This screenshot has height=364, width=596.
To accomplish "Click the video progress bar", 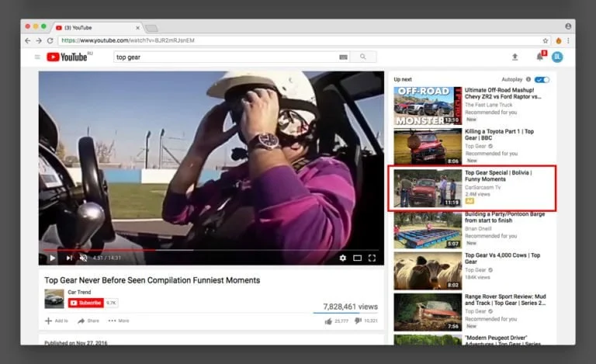I will [x=210, y=250].
